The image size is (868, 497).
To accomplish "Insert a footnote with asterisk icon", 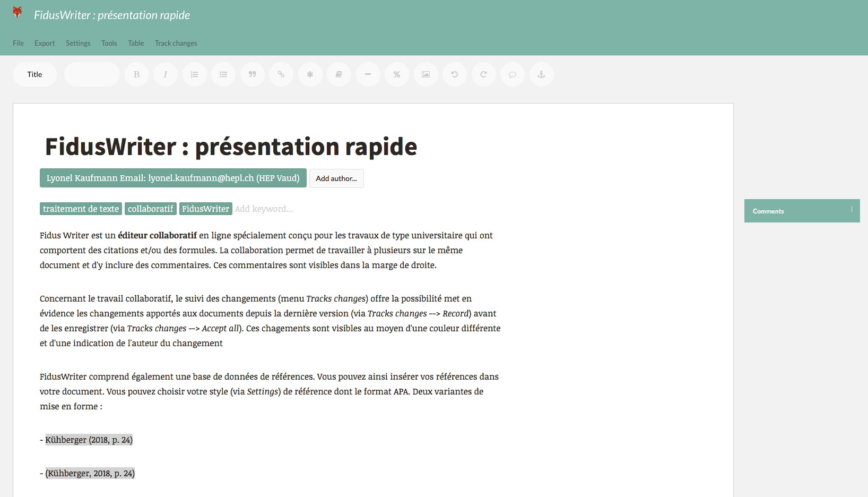I will [310, 74].
